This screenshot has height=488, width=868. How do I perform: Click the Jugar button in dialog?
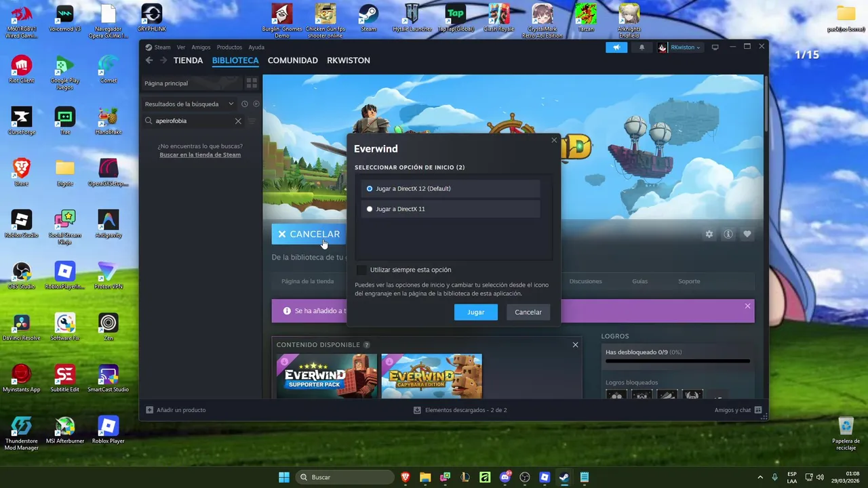click(x=475, y=312)
